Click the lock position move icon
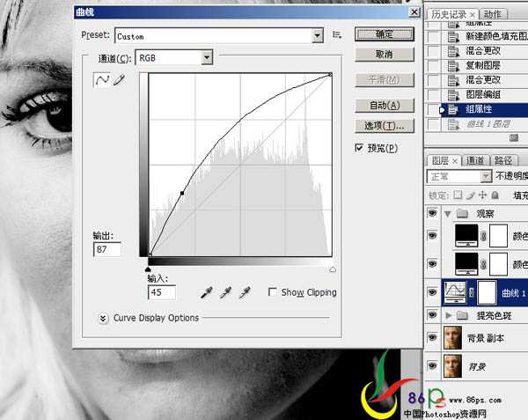Image resolution: width=528 pixels, height=420 pixels. click(x=482, y=195)
